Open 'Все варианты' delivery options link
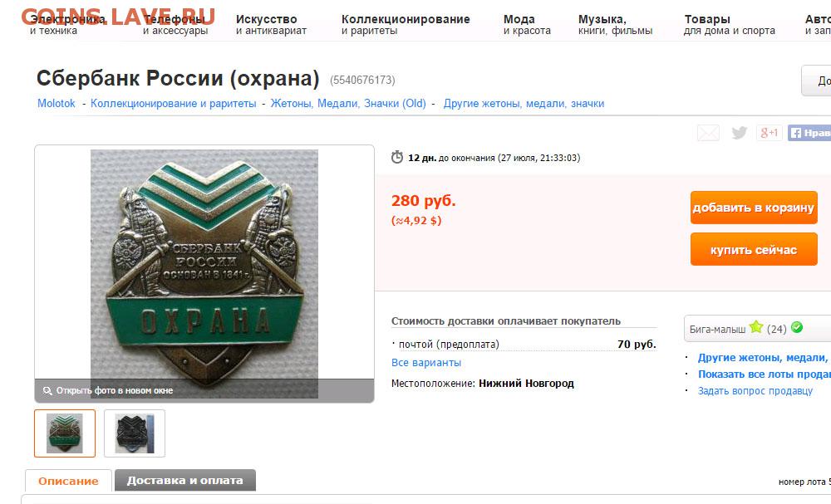This screenshot has width=831, height=504. (x=426, y=363)
